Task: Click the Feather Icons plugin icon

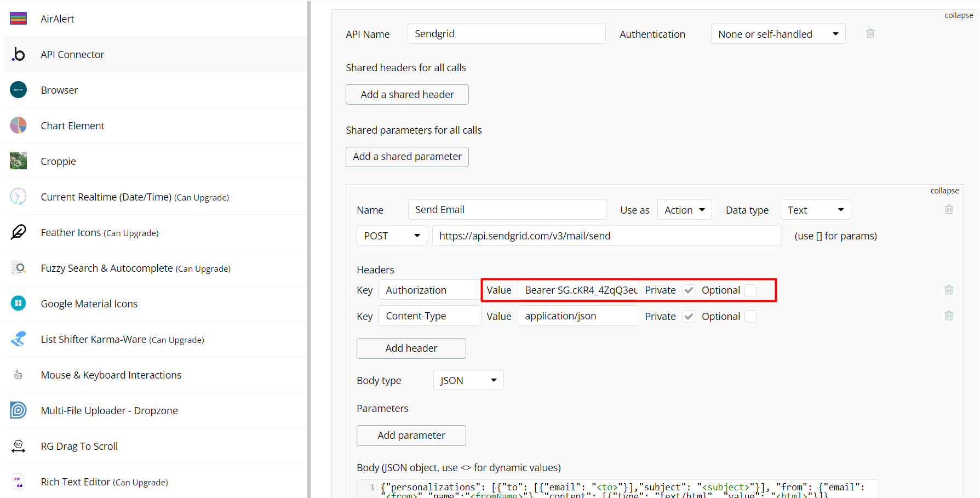Action: coord(18,232)
